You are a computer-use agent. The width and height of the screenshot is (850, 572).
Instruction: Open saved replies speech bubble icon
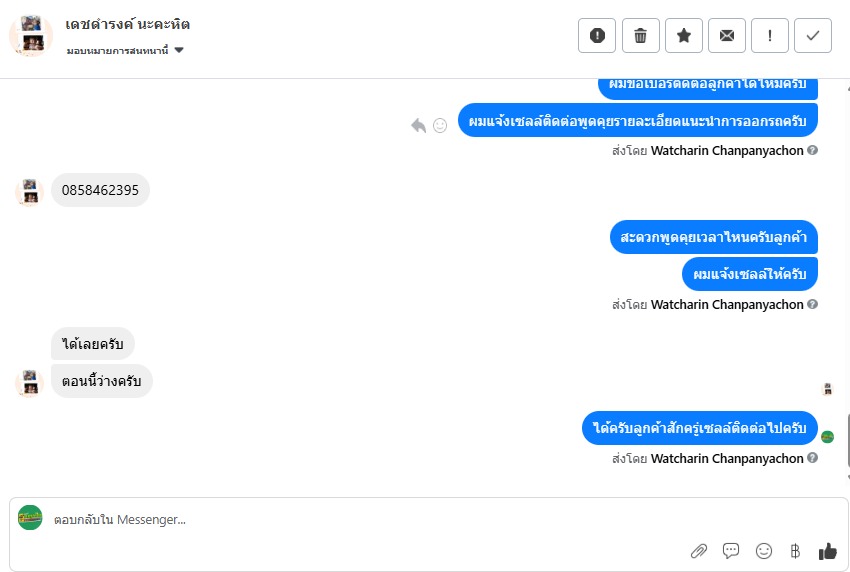731,551
